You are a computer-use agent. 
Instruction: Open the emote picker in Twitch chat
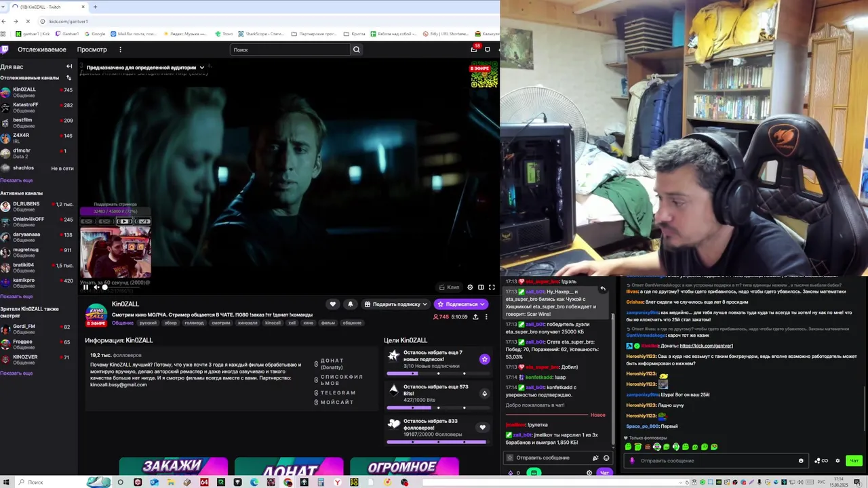point(606,458)
